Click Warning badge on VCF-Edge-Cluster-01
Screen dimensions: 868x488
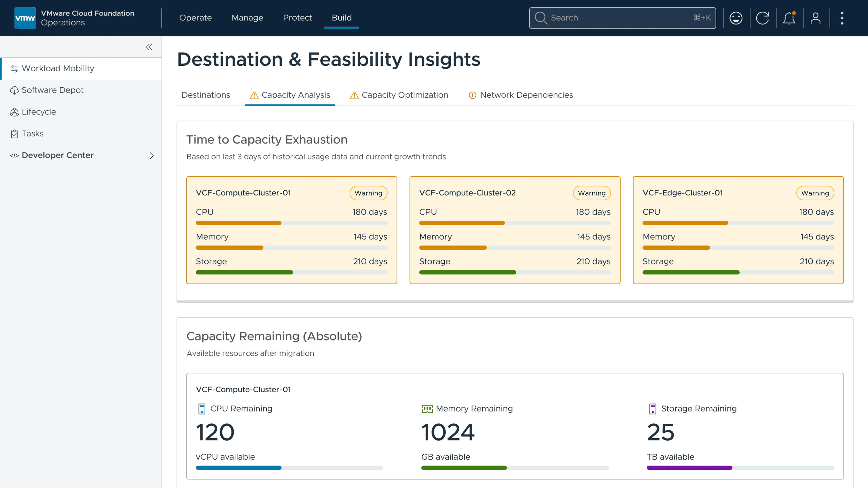click(815, 193)
